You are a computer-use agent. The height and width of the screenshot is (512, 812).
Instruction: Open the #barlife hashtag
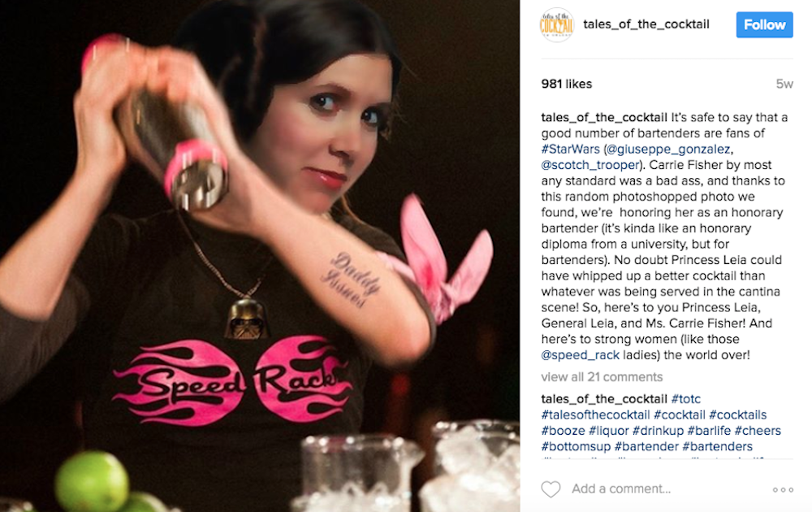click(x=708, y=431)
